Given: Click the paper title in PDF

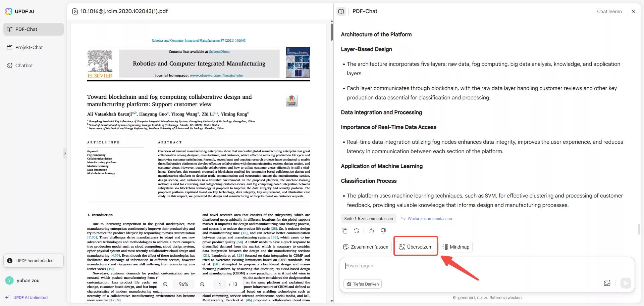Looking at the screenshot, I should (169, 100).
